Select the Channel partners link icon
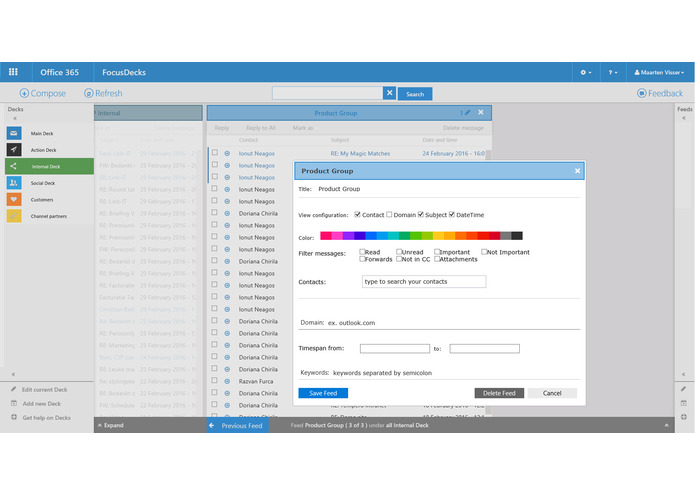 tap(14, 216)
